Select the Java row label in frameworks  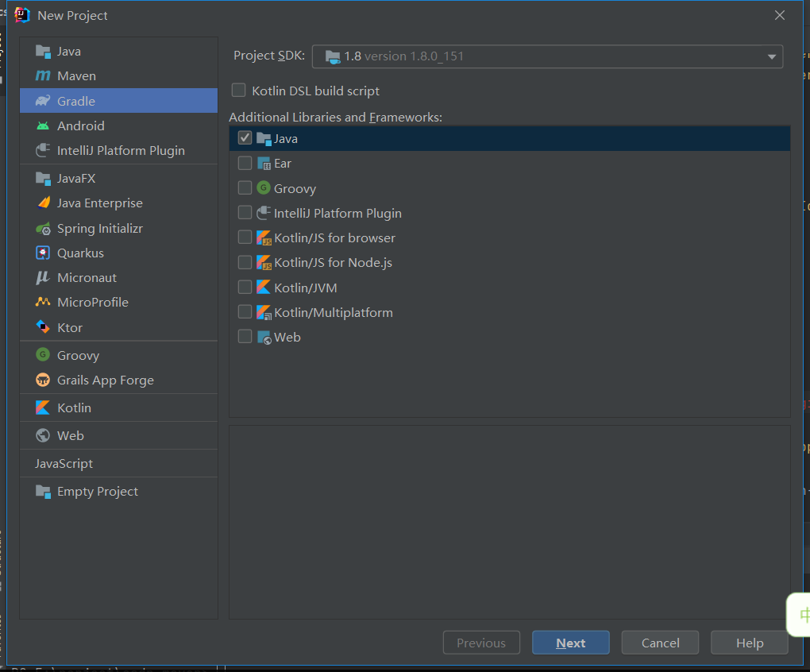pos(286,138)
